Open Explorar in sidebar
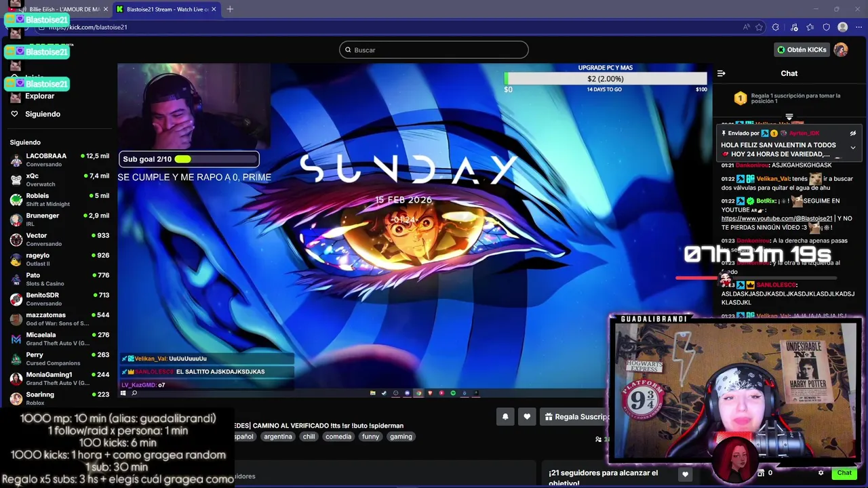 pyautogui.click(x=39, y=96)
